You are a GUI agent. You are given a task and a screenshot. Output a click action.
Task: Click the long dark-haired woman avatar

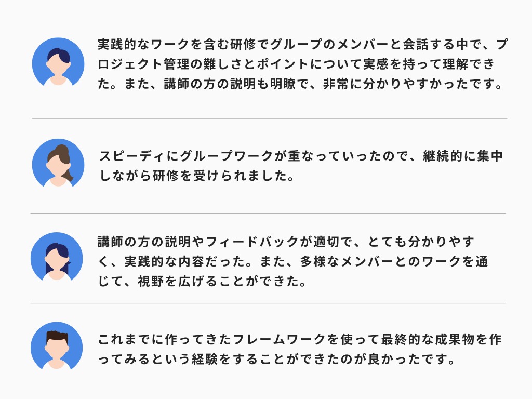tap(57, 257)
